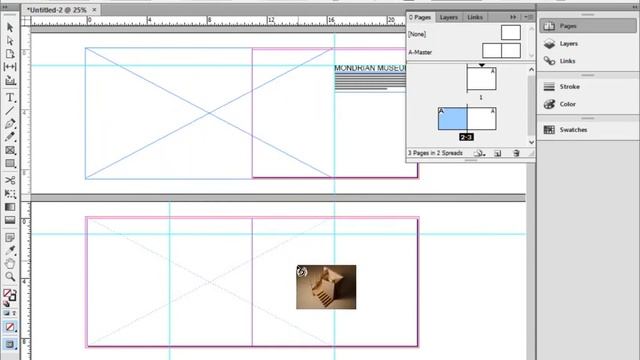The width and height of the screenshot is (640, 360).
Task: Close the Untitled-2 document tab
Action: [94, 9]
